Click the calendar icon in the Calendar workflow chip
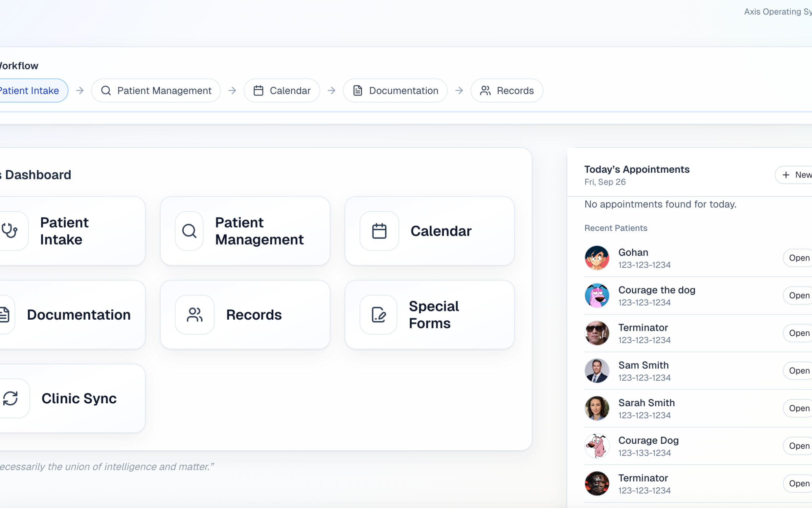This screenshot has height=508, width=812. pos(258,90)
